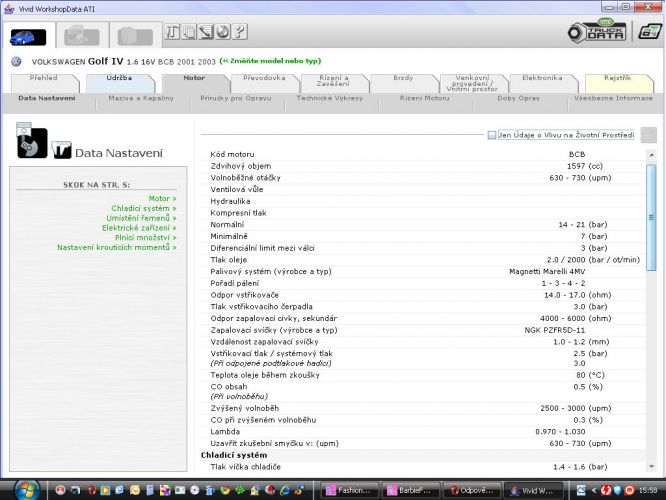Click the Kód motoru value BCB

pyautogui.click(x=577, y=154)
